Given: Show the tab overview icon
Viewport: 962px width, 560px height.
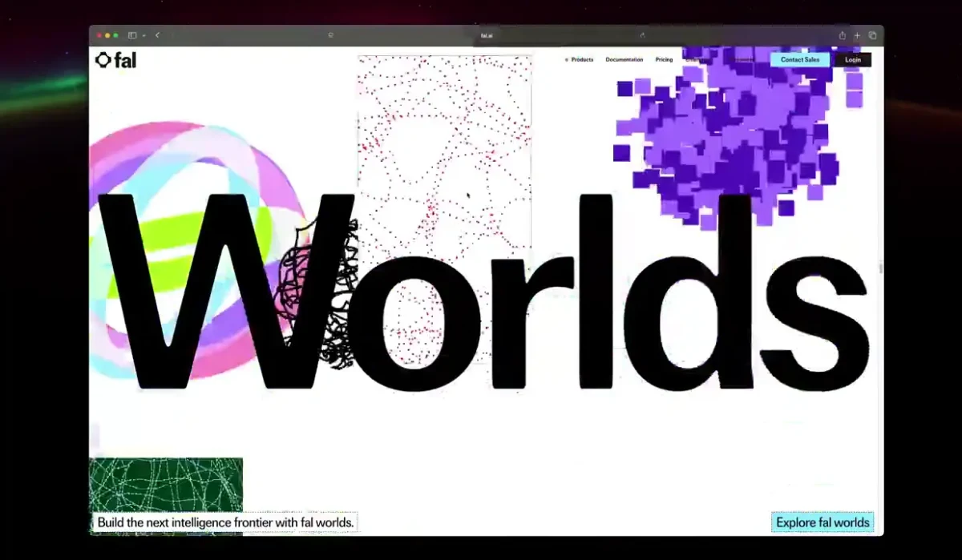Looking at the screenshot, I should pos(872,35).
